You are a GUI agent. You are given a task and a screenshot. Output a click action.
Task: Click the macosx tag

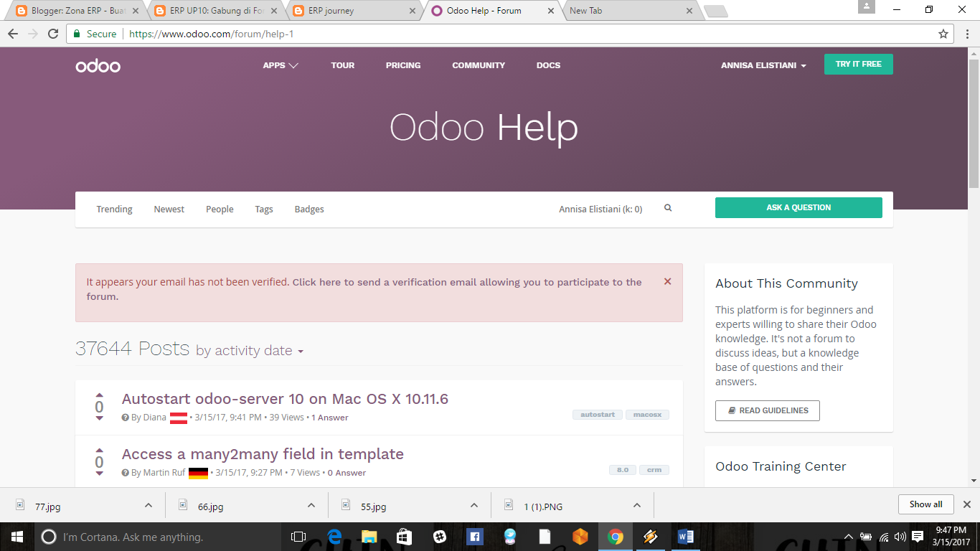[647, 415]
